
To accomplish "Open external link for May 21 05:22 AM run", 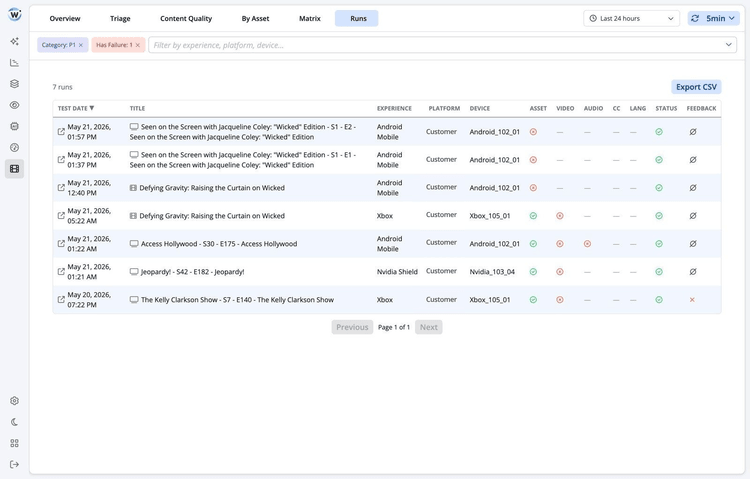I will [x=61, y=215].
